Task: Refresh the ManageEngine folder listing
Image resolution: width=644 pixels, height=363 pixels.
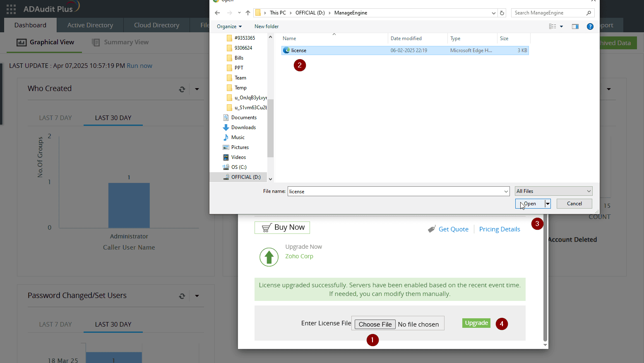Action: pos(502,13)
